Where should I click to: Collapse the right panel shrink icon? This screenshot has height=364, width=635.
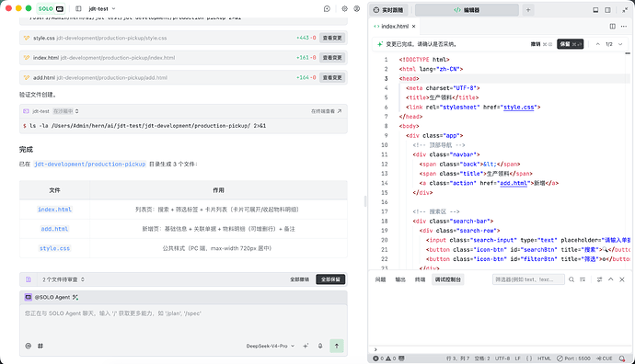click(625, 10)
